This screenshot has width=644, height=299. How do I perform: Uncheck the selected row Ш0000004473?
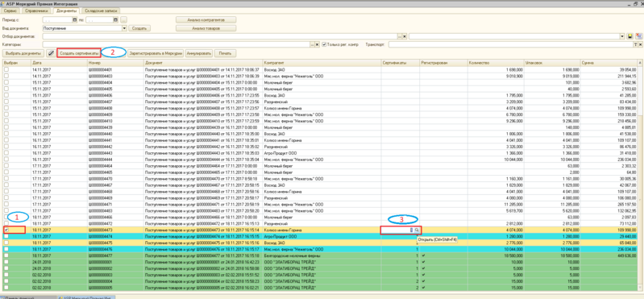(6, 230)
